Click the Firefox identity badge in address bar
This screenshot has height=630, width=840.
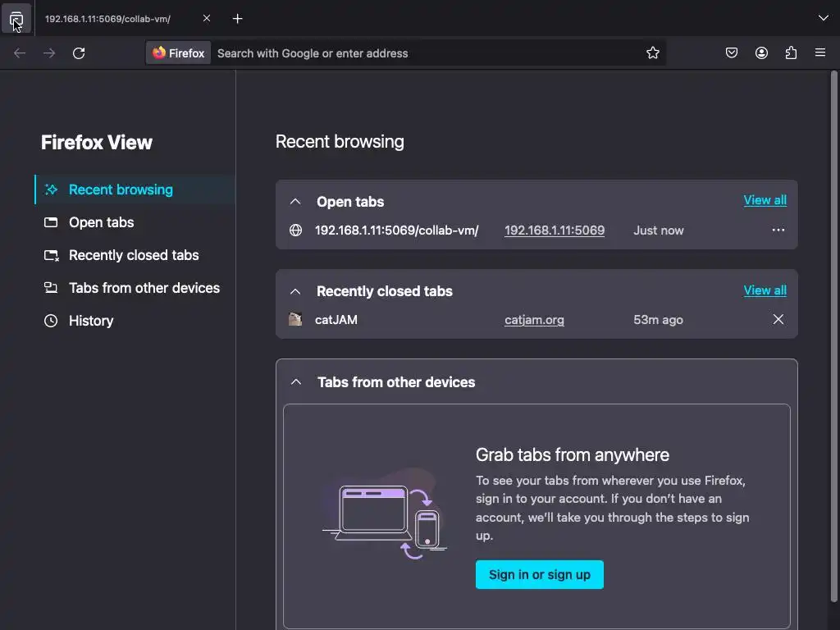tap(178, 53)
